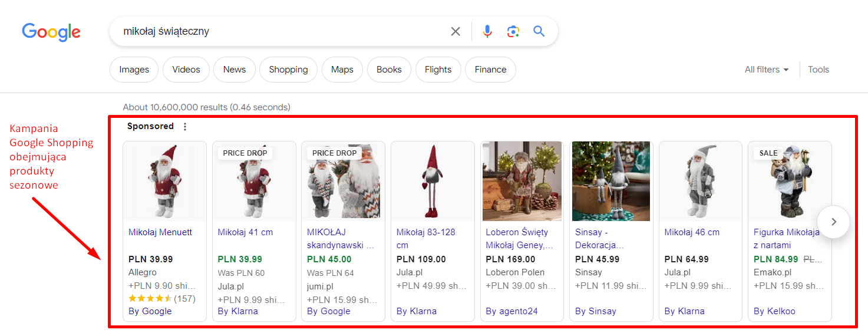The height and width of the screenshot is (336, 868).
Task: Open Google Lens image search icon
Action: point(513,31)
